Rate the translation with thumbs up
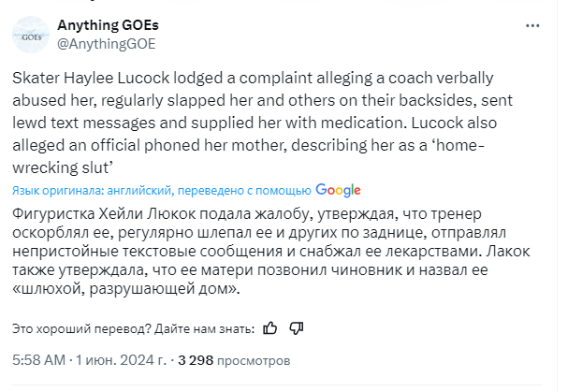Image resolution: width=582 pixels, height=392 pixels. pos(270,327)
